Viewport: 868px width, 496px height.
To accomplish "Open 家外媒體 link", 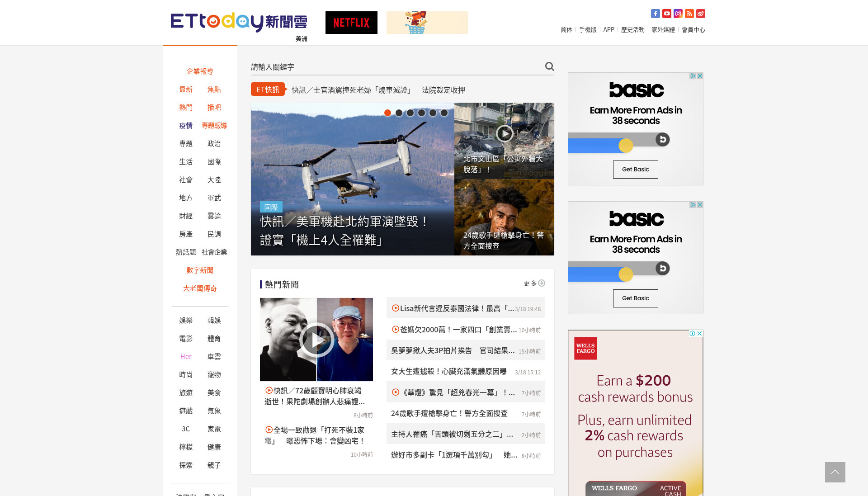I will (663, 30).
